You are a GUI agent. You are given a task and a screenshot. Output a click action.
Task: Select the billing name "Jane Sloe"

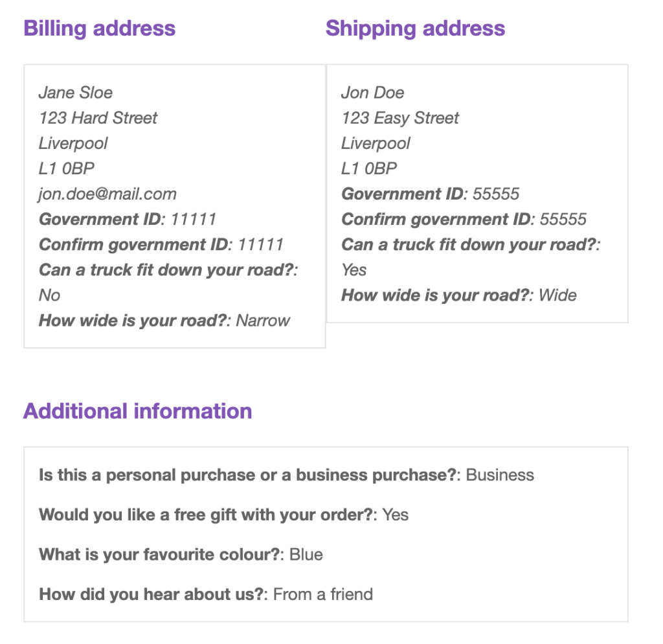click(76, 93)
